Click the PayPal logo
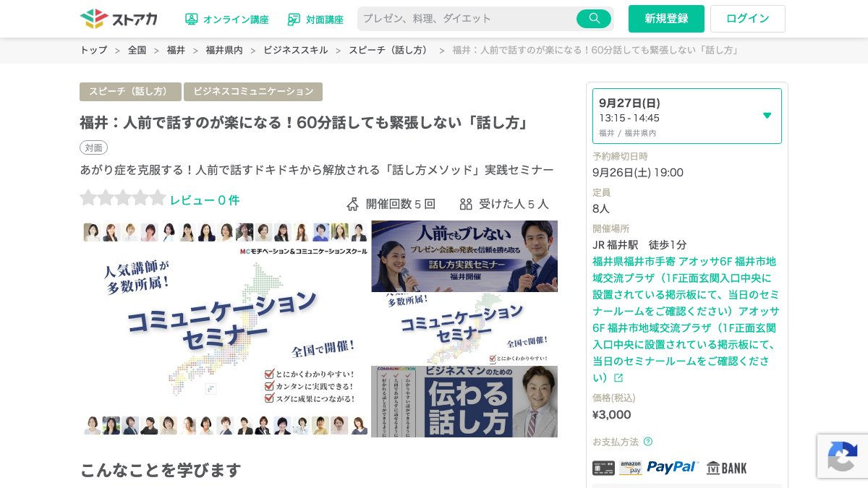This screenshot has height=488, width=868. tap(673, 468)
